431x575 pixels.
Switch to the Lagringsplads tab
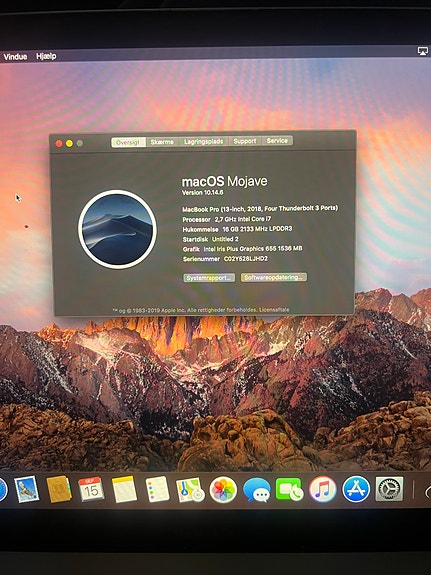tap(204, 142)
